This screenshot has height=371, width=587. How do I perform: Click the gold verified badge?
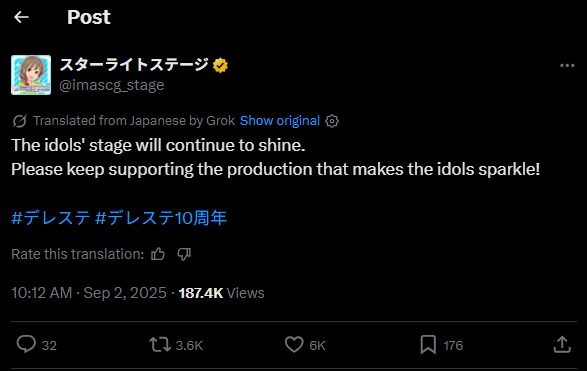coord(220,66)
